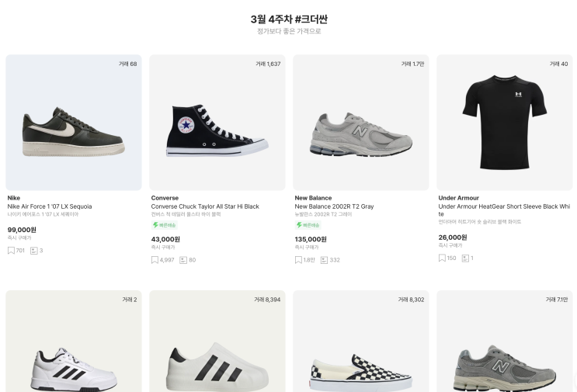577x392 pixels.
Task: Click the 135,000원 price on New Balance
Action: [311, 239]
